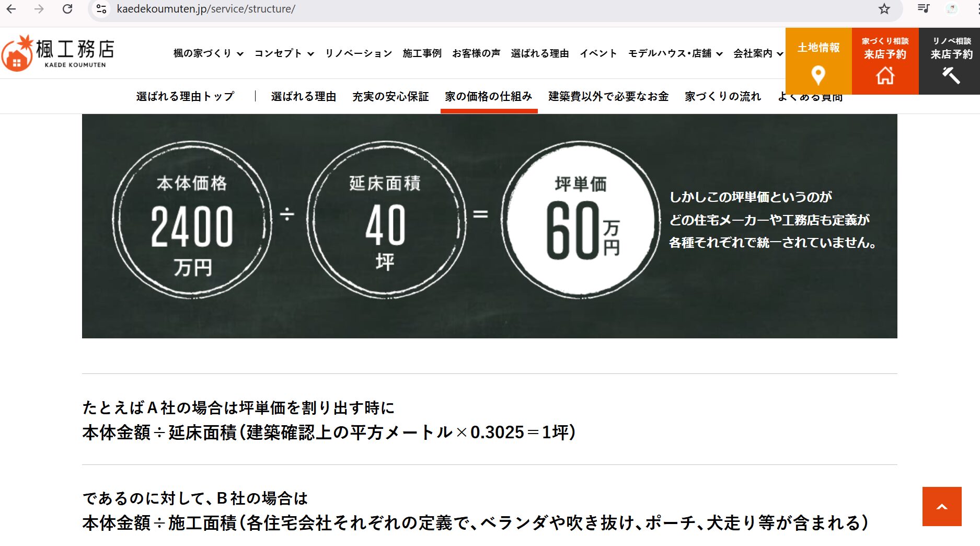Open 土地情報 map pin button
Screen dimensions: 980x546
click(818, 61)
